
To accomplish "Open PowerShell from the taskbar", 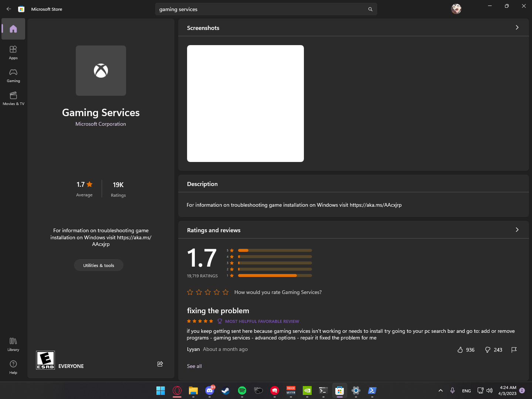I will (x=372, y=390).
